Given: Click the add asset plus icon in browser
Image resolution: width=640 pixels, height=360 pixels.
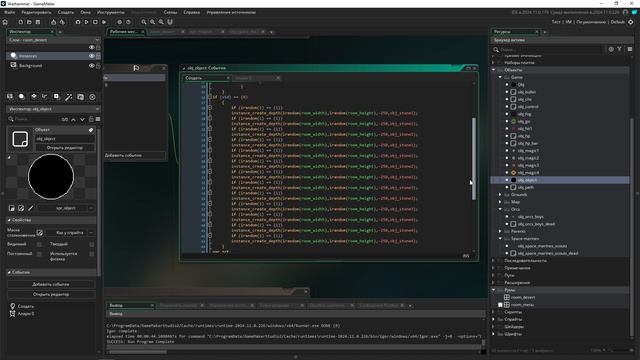Looking at the screenshot, I should pyautogui.click(x=611, y=49).
